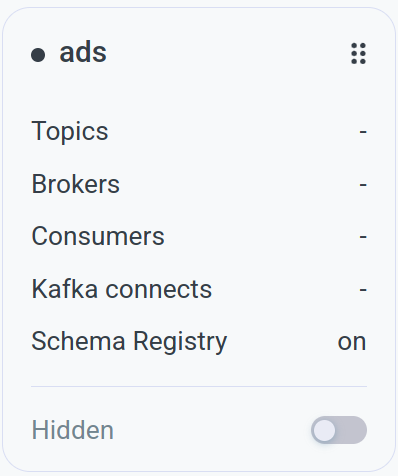
Task: Click the gray track of Hidden switch
Action: click(x=352, y=430)
